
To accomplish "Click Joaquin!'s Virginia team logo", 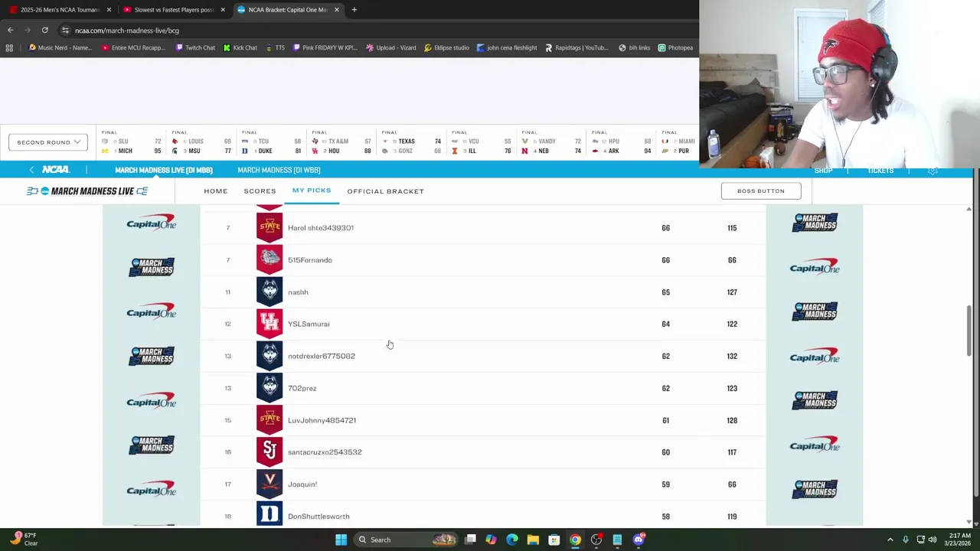I will [269, 484].
